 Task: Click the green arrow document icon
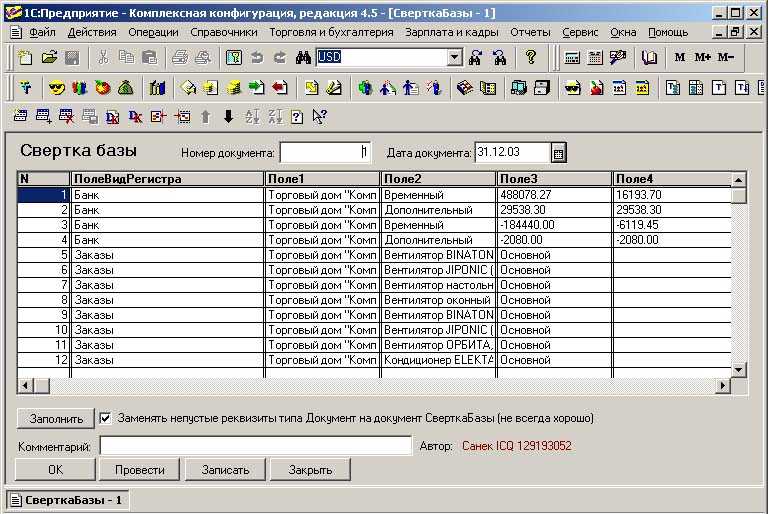pos(256,88)
